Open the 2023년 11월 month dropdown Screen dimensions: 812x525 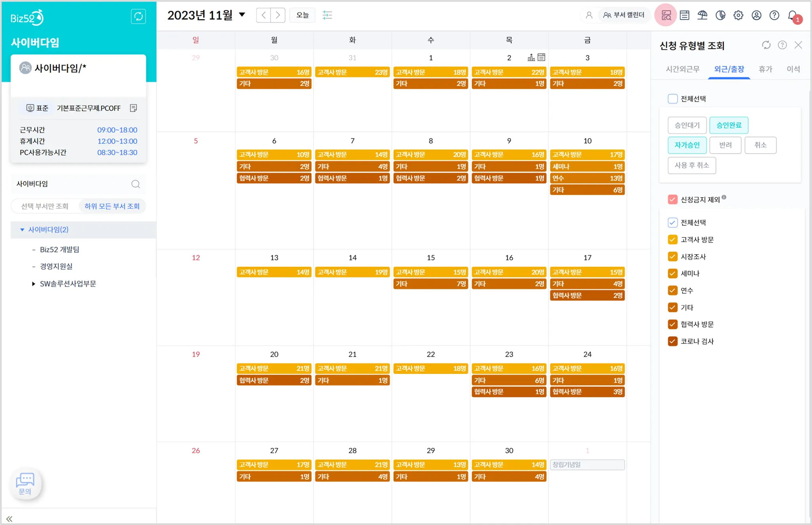click(242, 15)
